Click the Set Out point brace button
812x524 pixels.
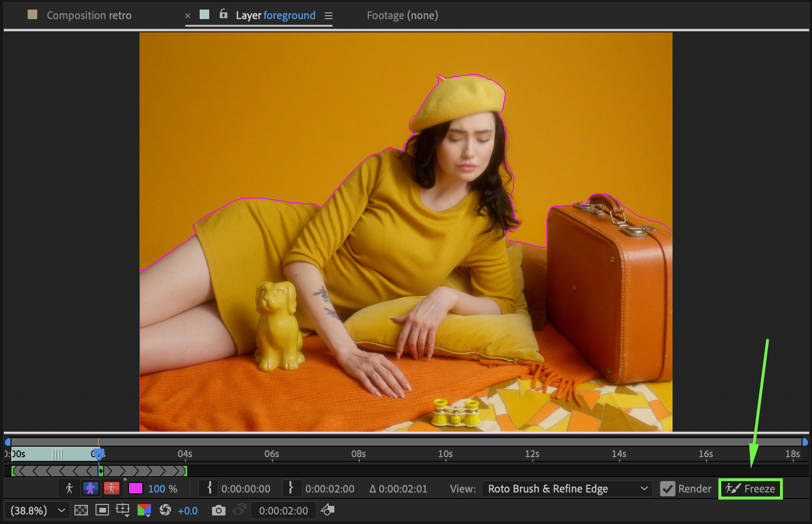[290, 488]
